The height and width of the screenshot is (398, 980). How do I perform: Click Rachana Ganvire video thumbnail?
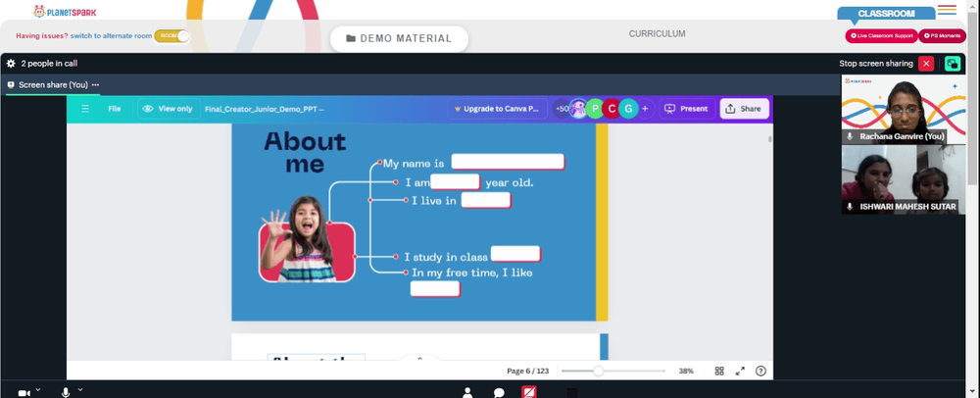pos(904,110)
